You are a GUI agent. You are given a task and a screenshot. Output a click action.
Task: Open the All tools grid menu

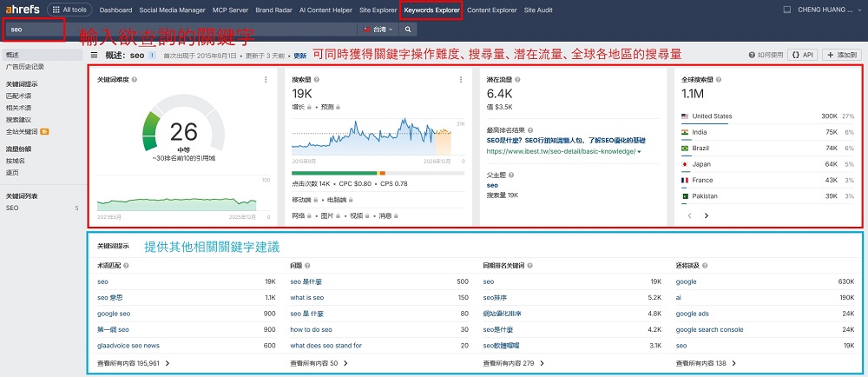69,10
